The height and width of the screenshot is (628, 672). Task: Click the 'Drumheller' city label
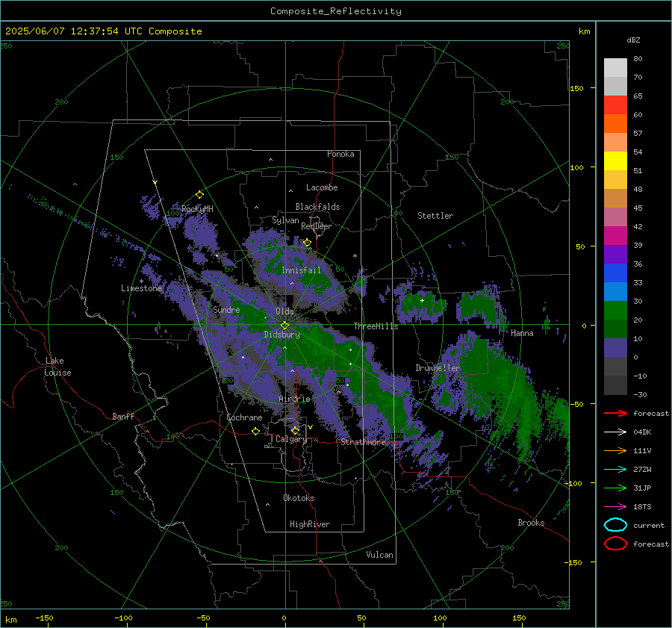pyautogui.click(x=438, y=368)
